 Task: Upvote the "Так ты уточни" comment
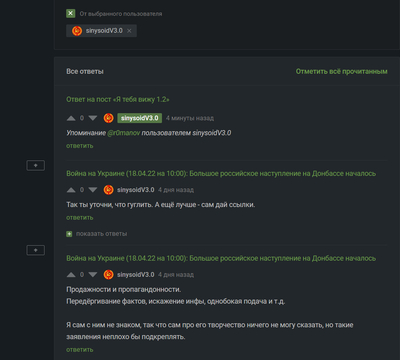tap(71, 190)
